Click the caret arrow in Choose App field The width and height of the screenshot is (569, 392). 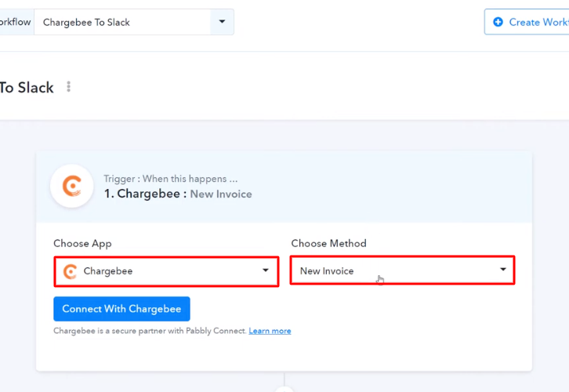coord(266,270)
